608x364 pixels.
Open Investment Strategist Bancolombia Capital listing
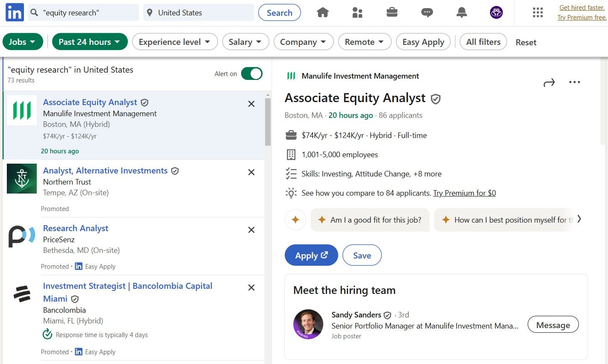(127, 292)
